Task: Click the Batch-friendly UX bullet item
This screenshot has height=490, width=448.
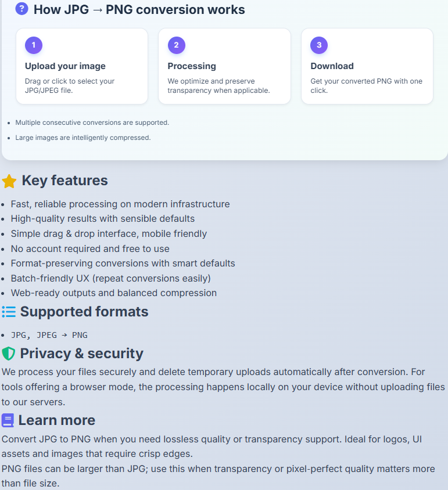Action: (x=110, y=278)
